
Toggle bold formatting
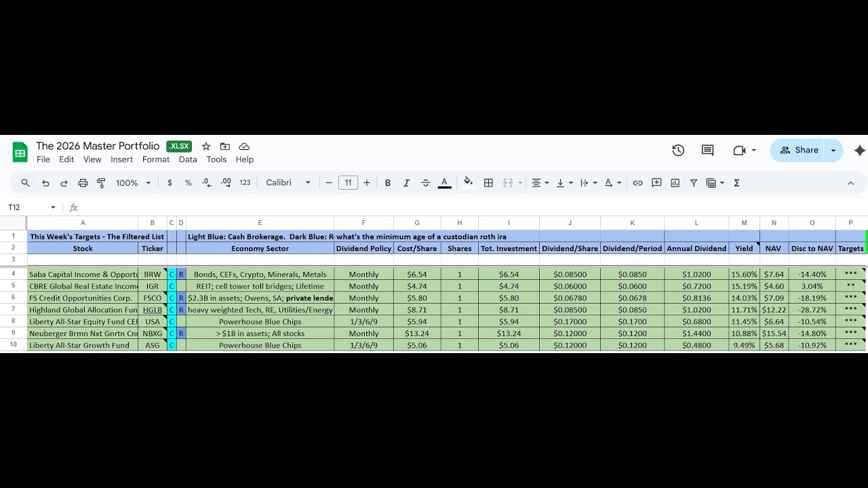[x=388, y=183]
